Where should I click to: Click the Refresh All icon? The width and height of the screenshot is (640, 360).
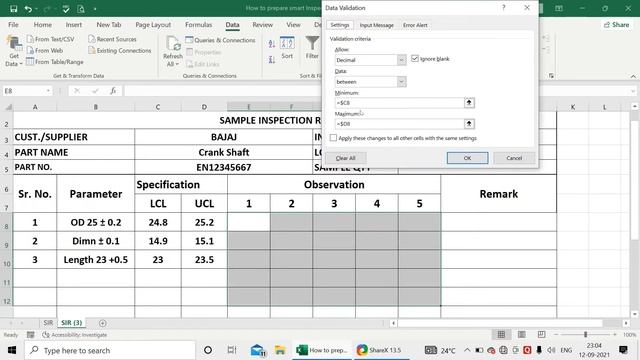tap(173, 43)
